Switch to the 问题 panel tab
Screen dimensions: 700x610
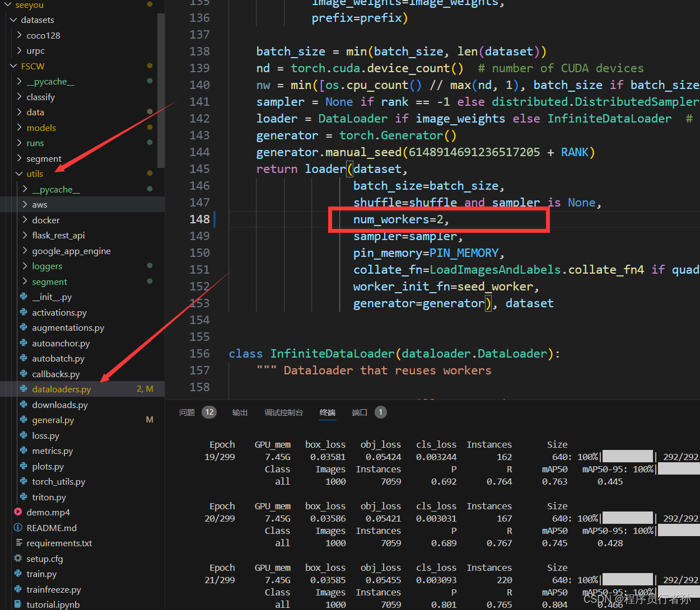pos(187,412)
